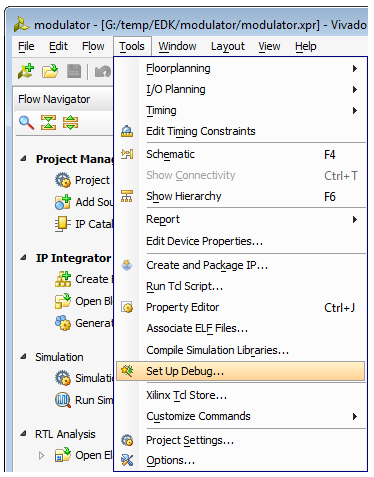Image resolution: width=374 pixels, height=477 pixels.
Task: Click the Edit Timing Constraints menu icon
Action: (x=127, y=131)
